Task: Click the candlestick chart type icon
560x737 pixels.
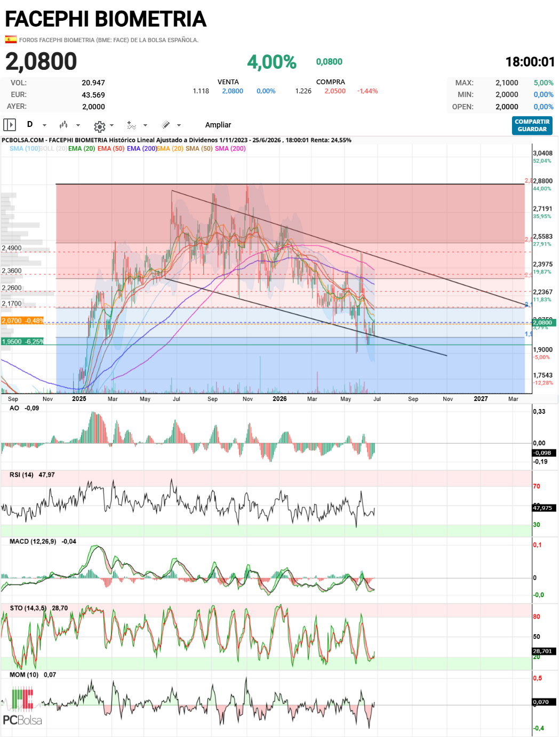Action: 63,125
